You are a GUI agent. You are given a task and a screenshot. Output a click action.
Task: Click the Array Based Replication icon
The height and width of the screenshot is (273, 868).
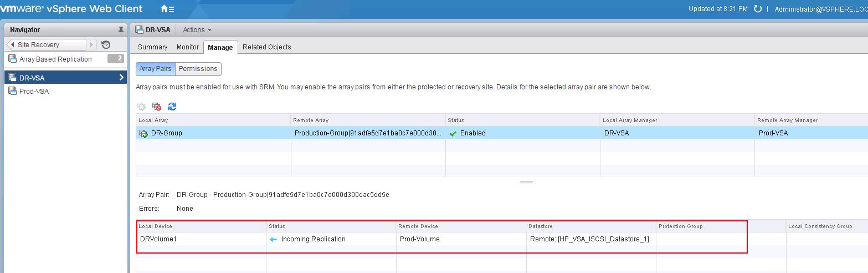coord(12,59)
